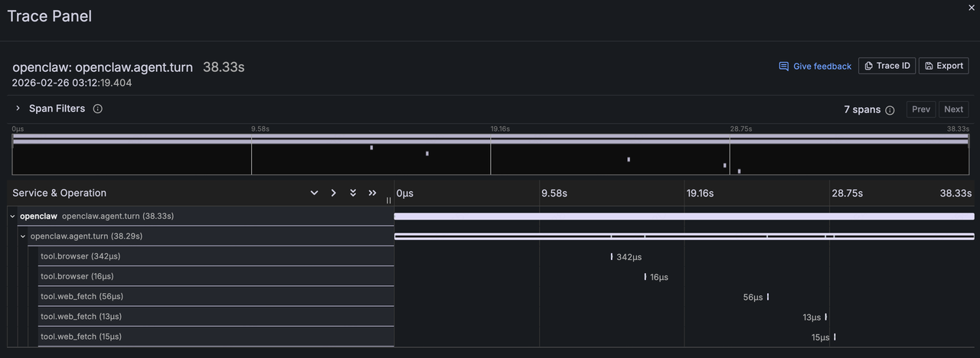
Task: Click the collapse all double-chevron icon
Action: tap(373, 193)
